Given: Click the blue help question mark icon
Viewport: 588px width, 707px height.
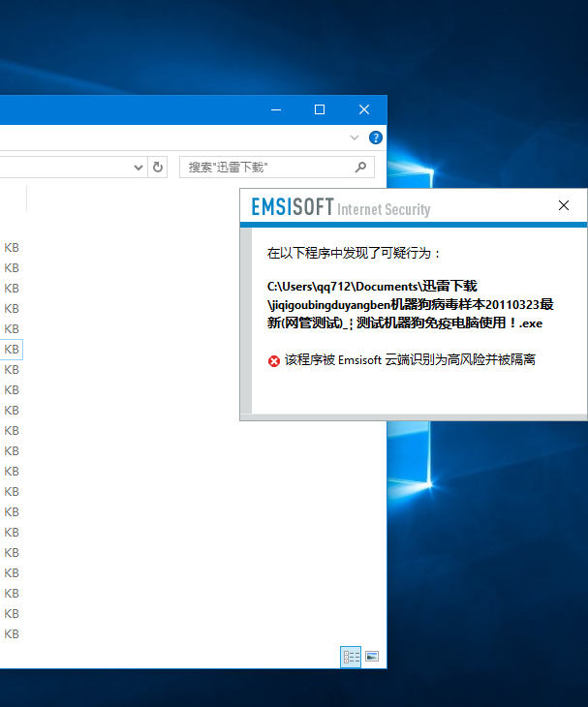Looking at the screenshot, I should coord(375,138).
